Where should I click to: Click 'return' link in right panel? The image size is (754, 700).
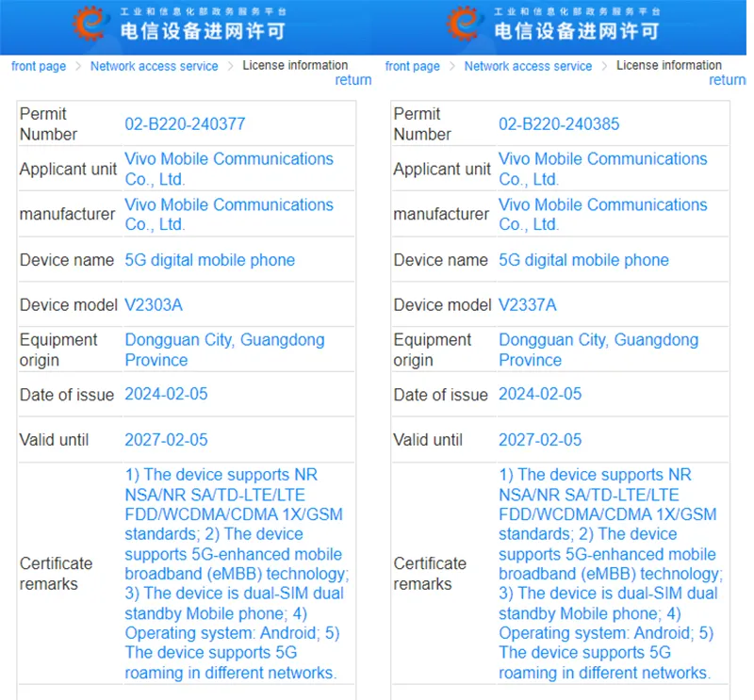coord(727,80)
